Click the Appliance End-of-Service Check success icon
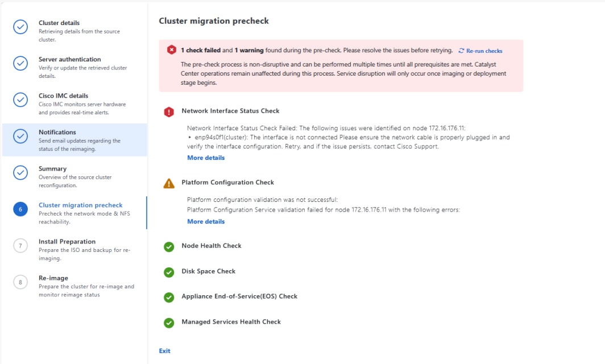This screenshot has height=364, width=605. pos(169,297)
